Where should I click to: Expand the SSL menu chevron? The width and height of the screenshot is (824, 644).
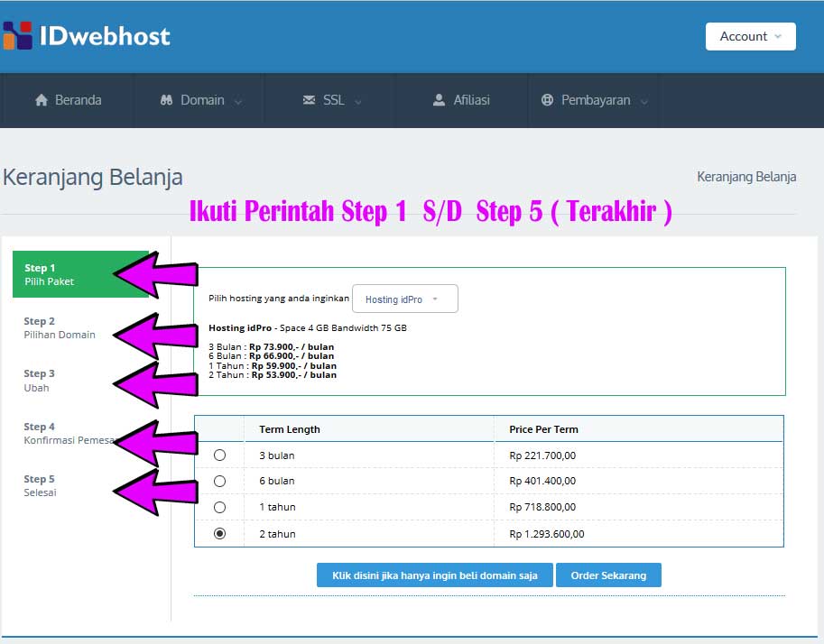point(358,101)
